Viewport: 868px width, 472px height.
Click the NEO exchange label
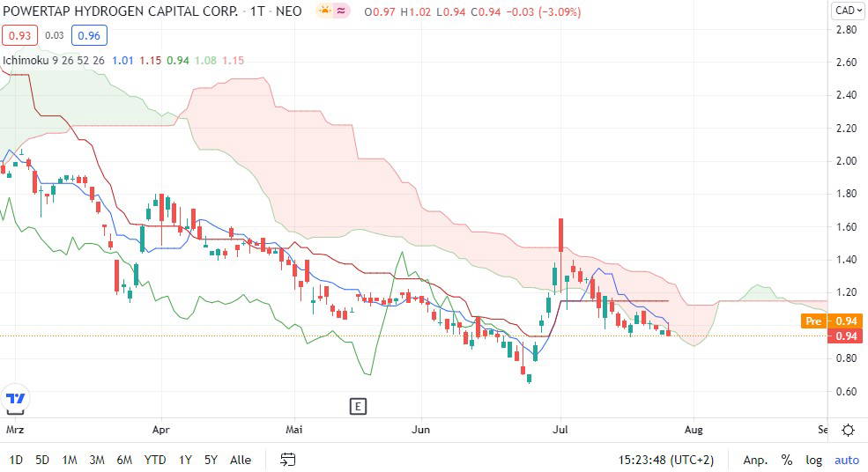(288, 11)
